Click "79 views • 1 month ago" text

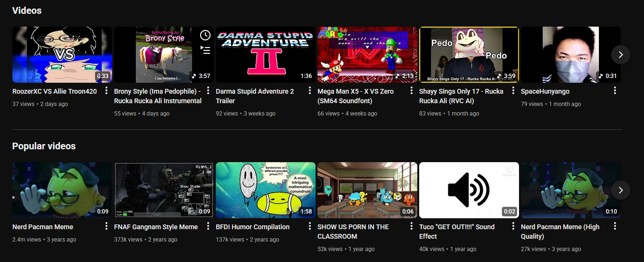pos(551,104)
